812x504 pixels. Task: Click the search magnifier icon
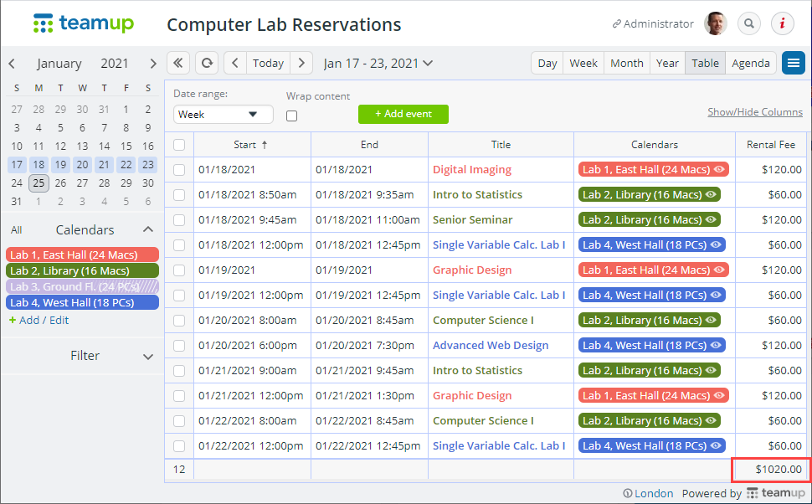[749, 23]
